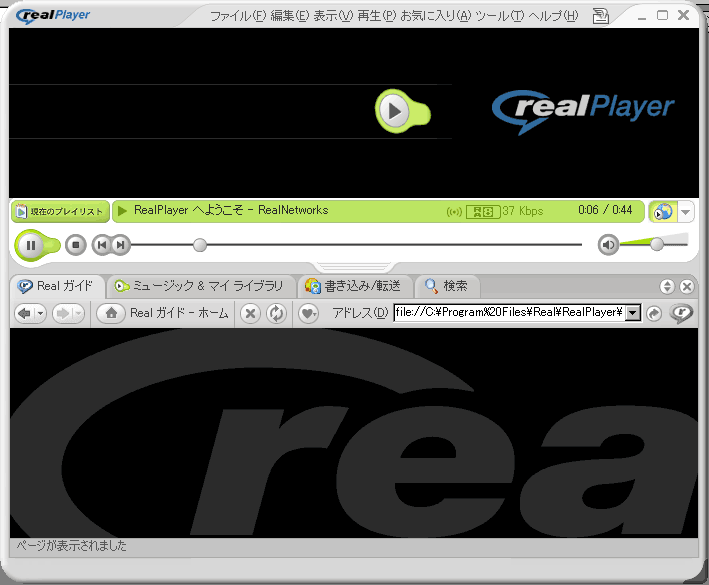Open the ヘルプ(H) menu

click(x=553, y=16)
